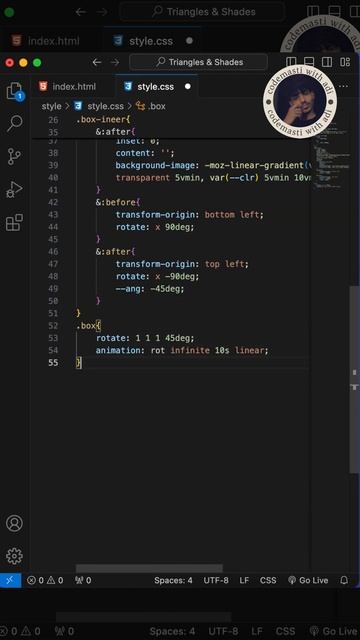
Task: Click 'transform-origin: top left;' line
Action: 182,264
